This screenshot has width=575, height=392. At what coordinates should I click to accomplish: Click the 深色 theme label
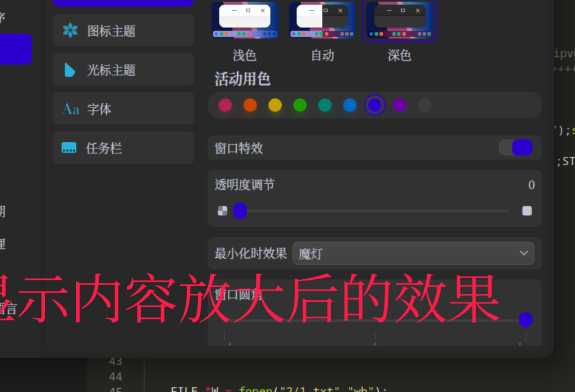point(400,56)
